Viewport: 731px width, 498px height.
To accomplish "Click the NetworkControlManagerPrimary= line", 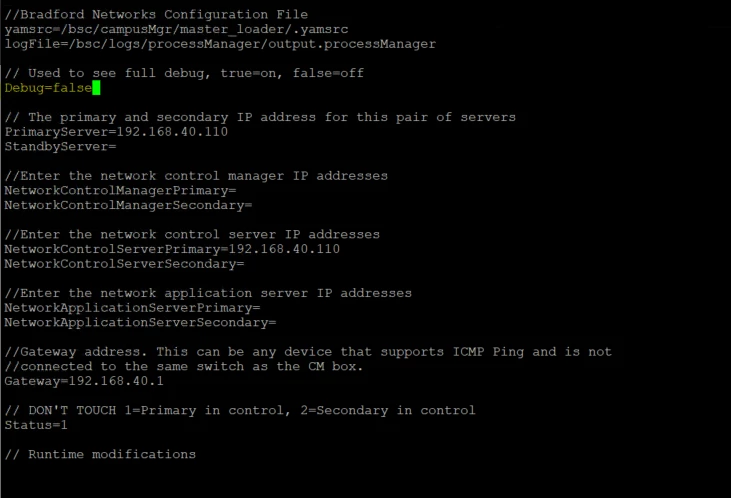I will pyautogui.click(x=120, y=191).
